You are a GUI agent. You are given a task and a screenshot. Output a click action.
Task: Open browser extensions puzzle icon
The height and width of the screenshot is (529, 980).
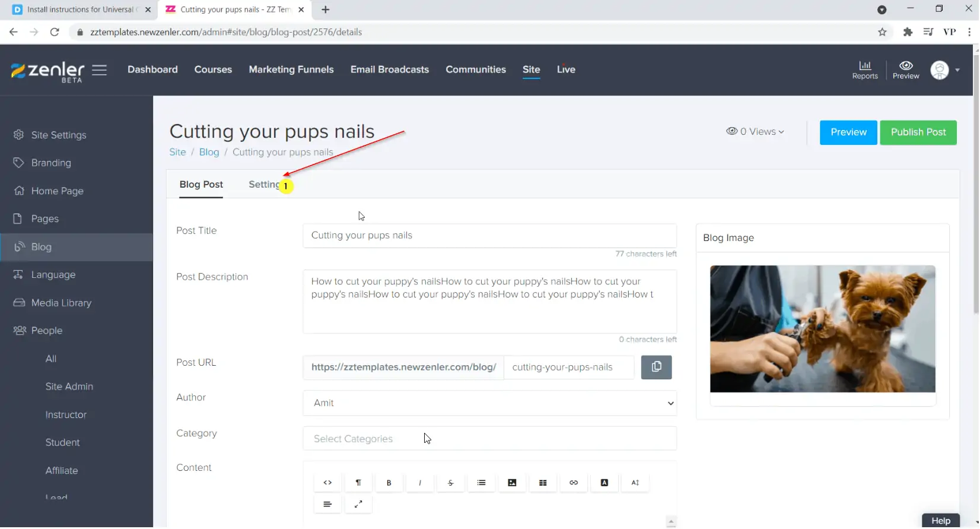tap(908, 32)
